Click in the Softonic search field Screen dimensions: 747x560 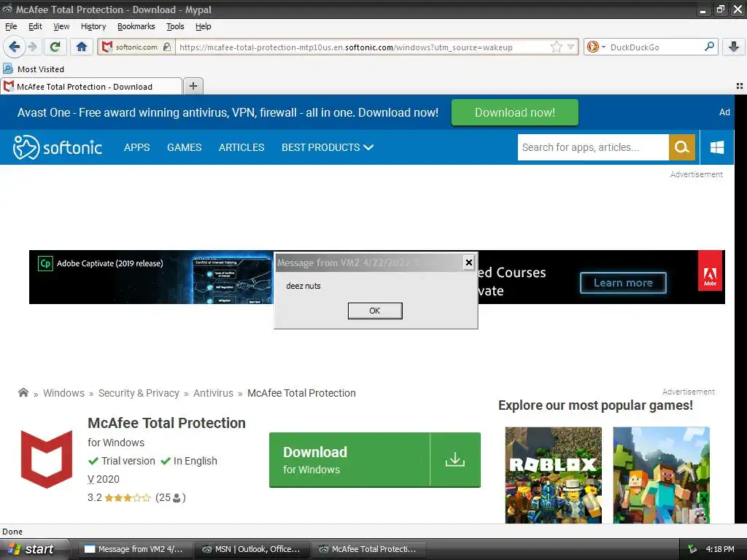pos(593,147)
